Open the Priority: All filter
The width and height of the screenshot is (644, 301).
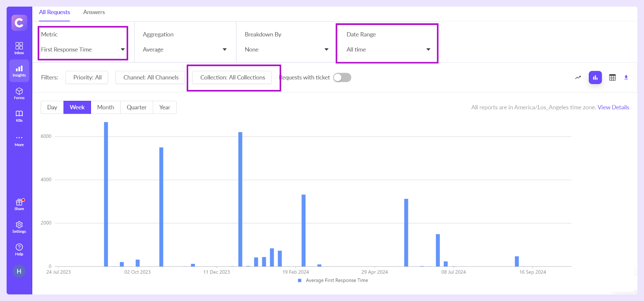(87, 78)
